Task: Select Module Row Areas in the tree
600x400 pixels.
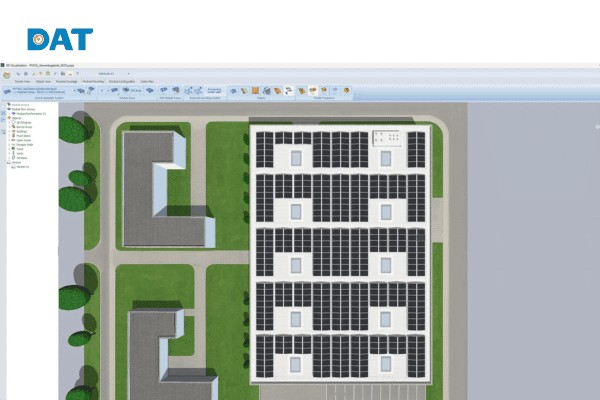Action: point(23,109)
